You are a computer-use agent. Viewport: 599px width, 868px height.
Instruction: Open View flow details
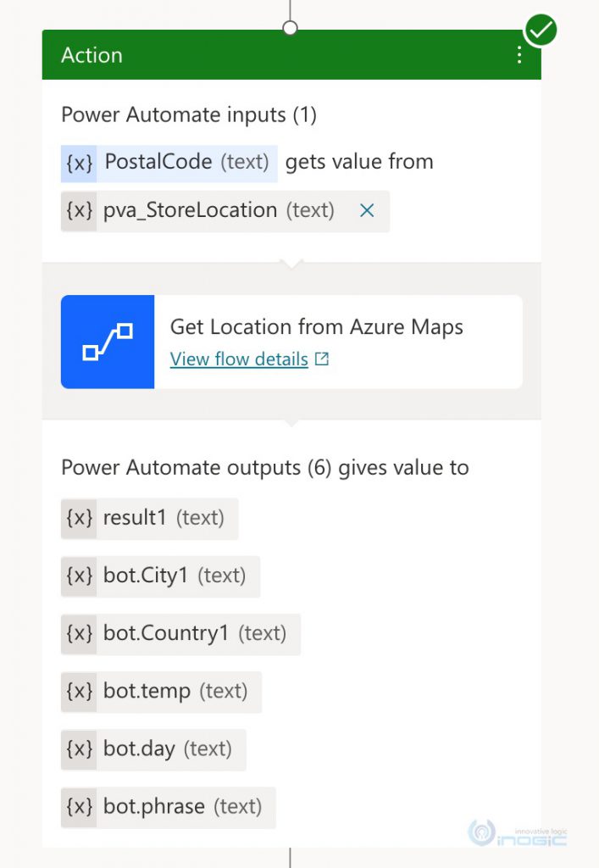click(x=240, y=359)
